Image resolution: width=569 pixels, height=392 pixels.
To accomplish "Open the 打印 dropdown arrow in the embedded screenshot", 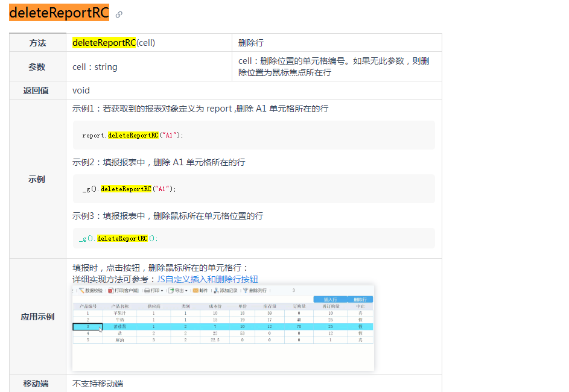I will pyautogui.click(x=162, y=291).
